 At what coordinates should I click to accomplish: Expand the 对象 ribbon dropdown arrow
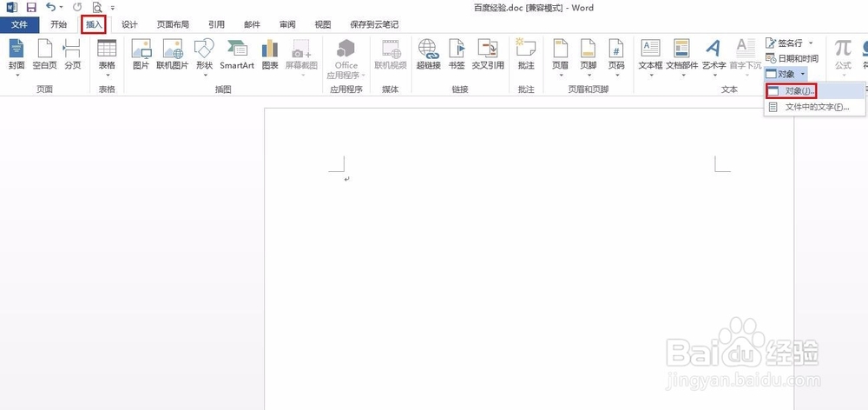pyautogui.click(x=802, y=73)
